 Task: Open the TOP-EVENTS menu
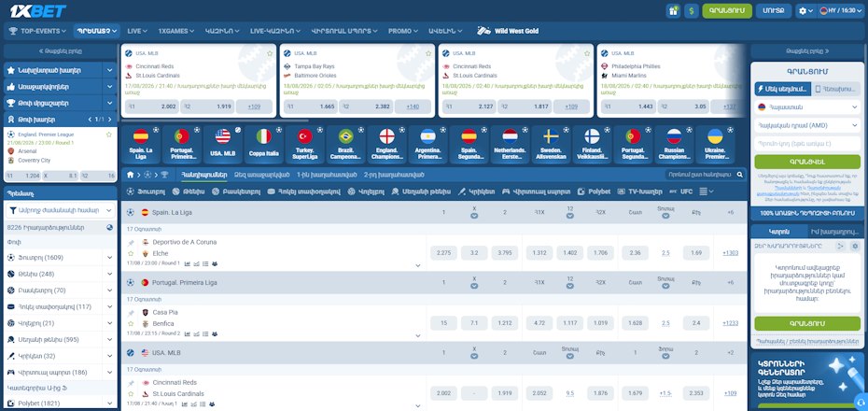[x=37, y=31]
